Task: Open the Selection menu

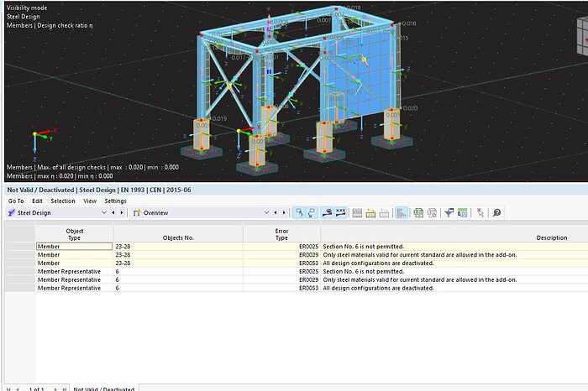Action: coord(63,201)
